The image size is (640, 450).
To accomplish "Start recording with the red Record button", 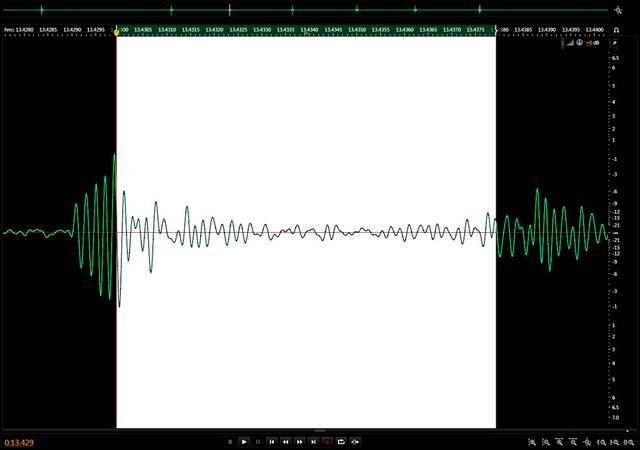I will [327, 442].
